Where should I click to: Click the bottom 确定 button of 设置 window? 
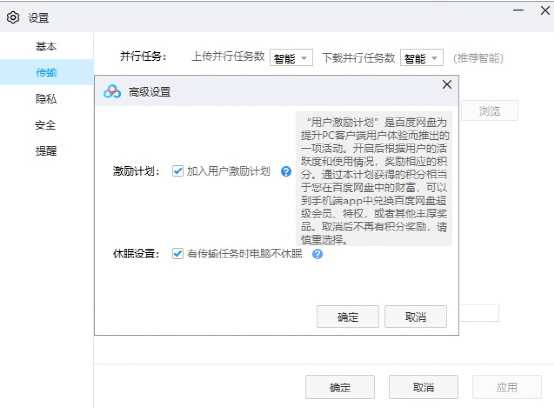click(340, 387)
